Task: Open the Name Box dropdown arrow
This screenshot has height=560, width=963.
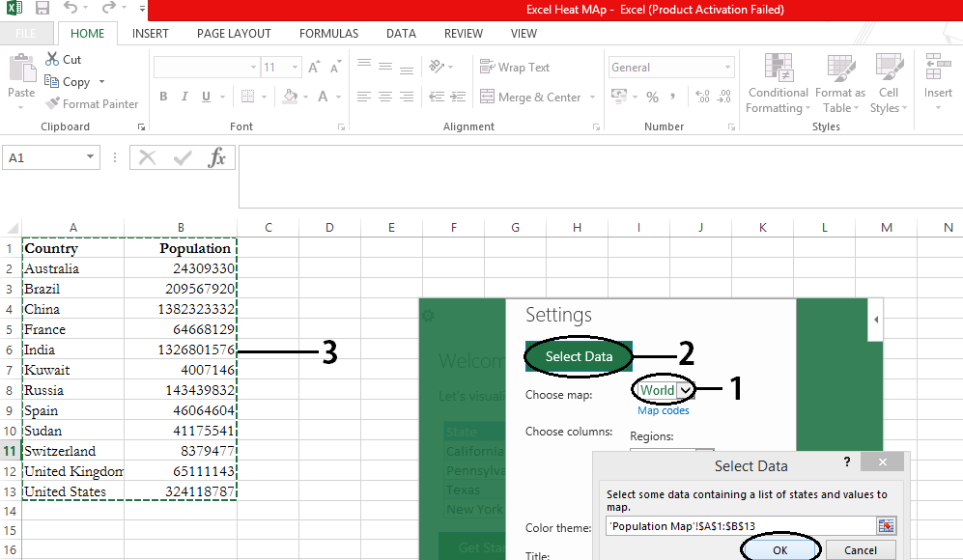Action: pos(91,157)
